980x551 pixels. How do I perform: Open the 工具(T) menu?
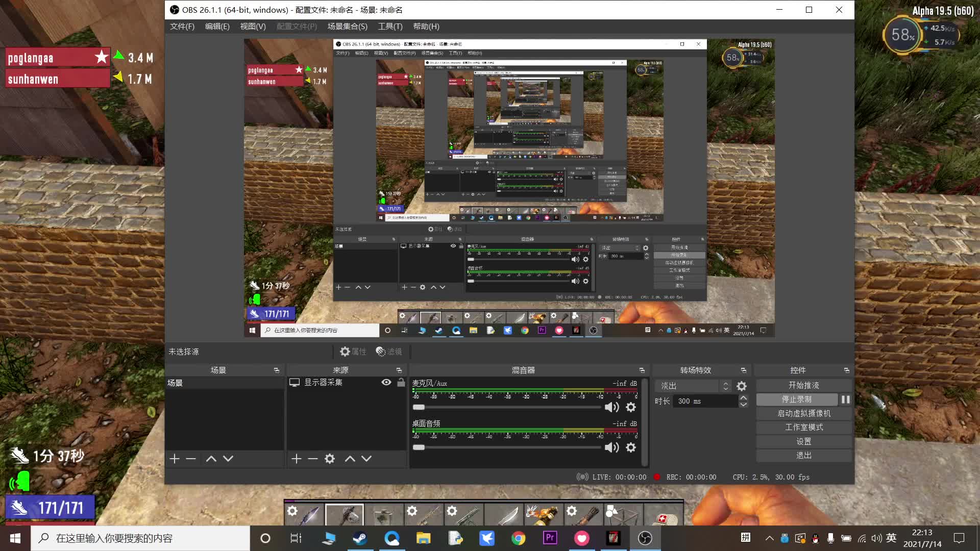pyautogui.click(x=390, y=27)
